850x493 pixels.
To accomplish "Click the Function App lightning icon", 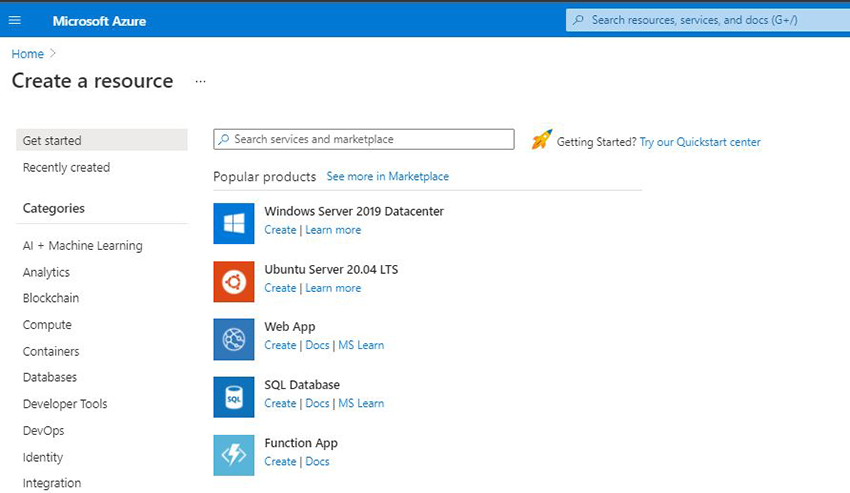I will (234, 455).
